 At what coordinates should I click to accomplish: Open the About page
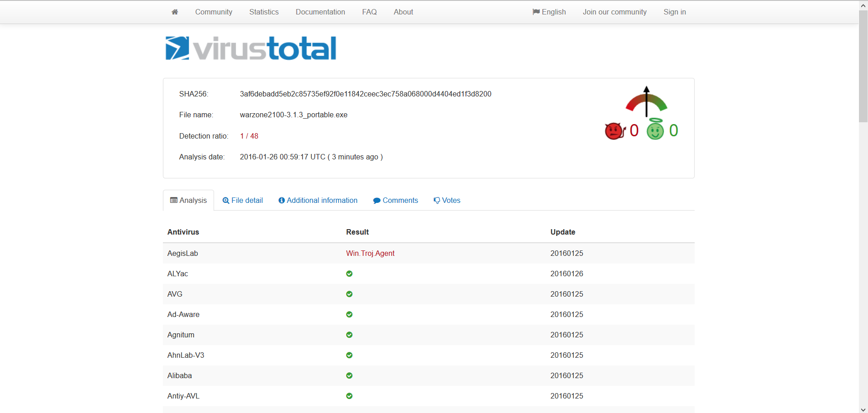pos(403,12)
